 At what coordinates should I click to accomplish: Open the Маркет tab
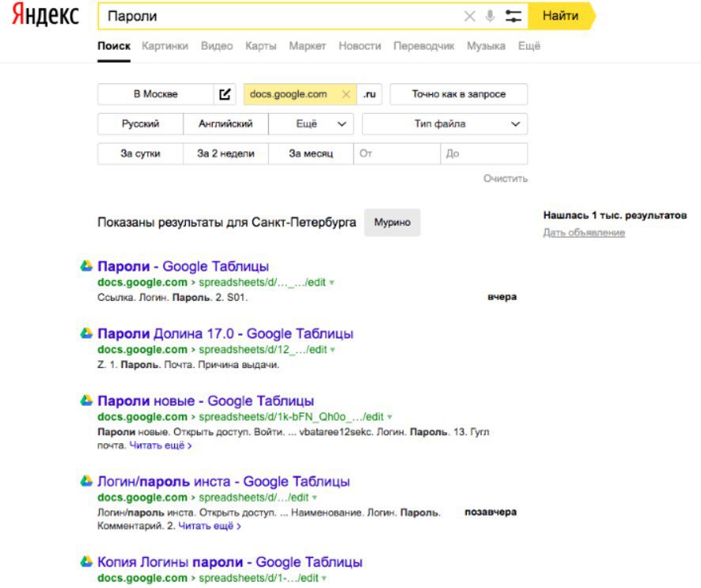click(x=307, y=46)
